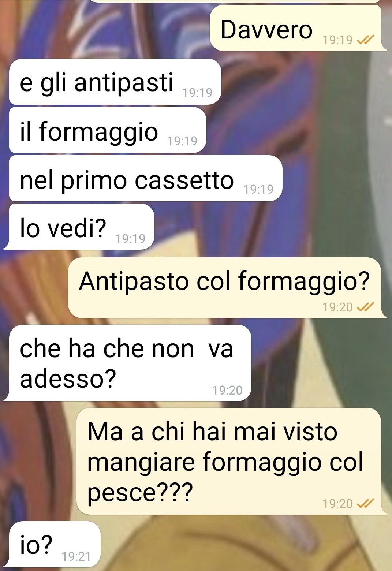
Task: Select the "Davvero" sent message bubble
Action: click(x=296, y=28)
